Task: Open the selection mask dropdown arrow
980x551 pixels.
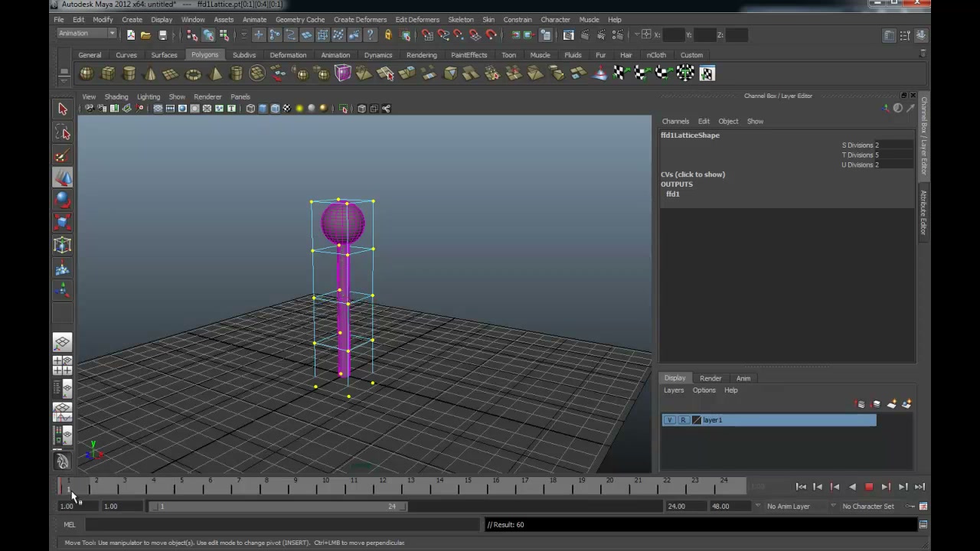Action: (243, 34)
